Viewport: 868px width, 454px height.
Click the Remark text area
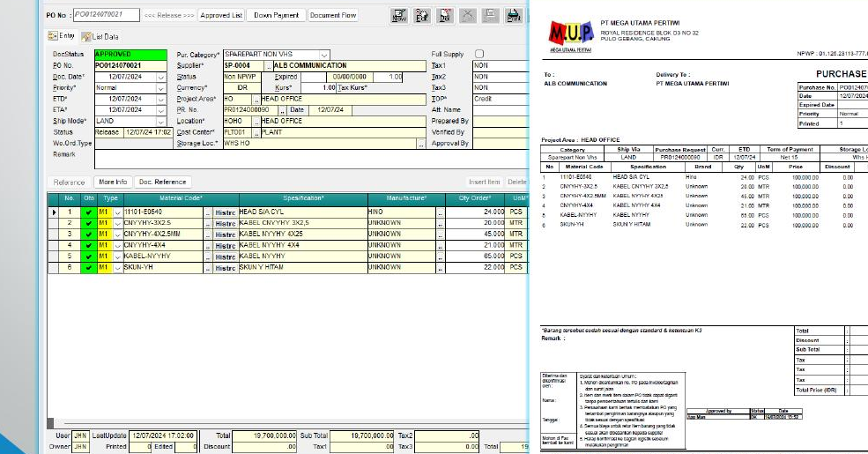click(311, 159)
